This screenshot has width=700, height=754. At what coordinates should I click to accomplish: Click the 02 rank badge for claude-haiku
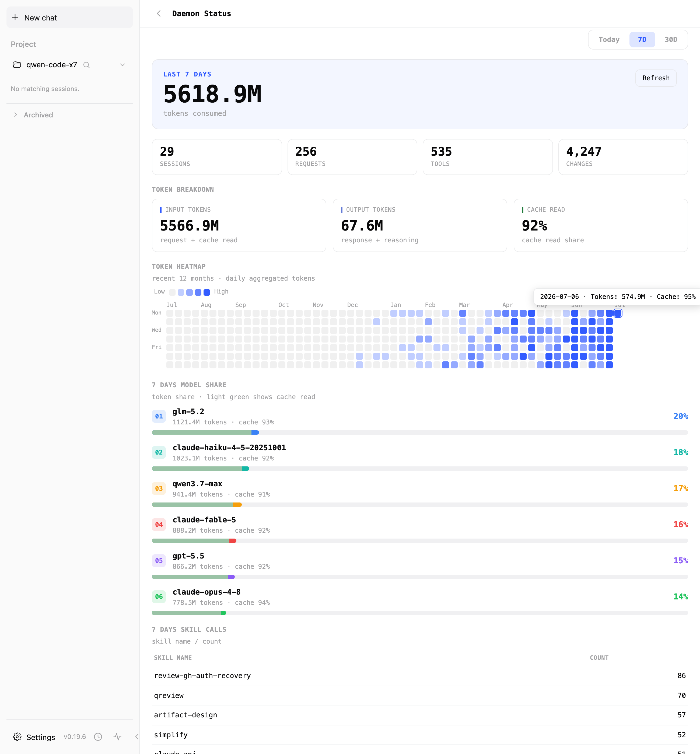[x=159, y=452]
